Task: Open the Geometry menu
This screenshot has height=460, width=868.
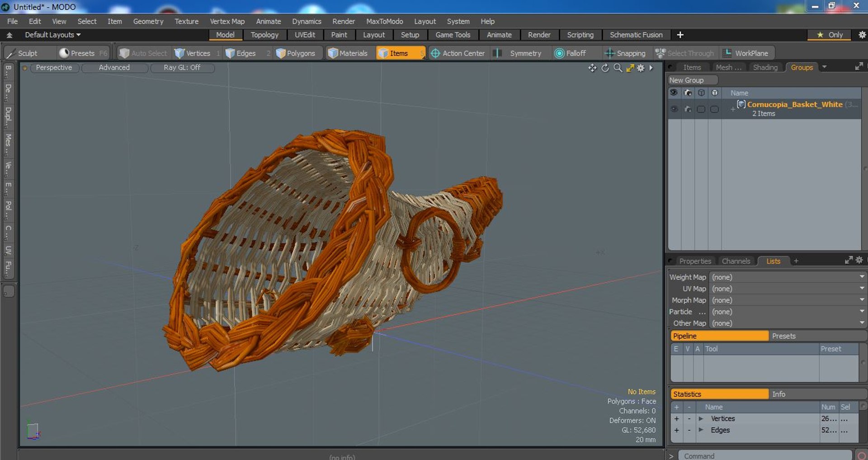Action: (x=148, y=21)
